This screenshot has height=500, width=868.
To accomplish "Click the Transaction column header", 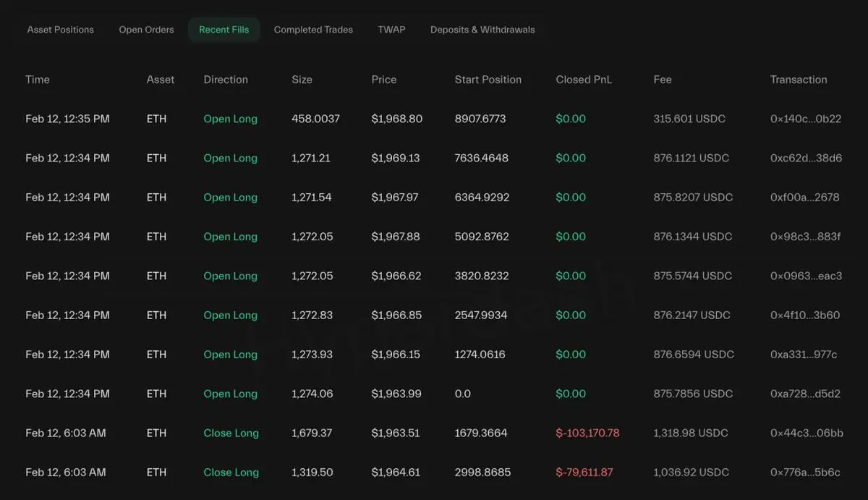I will [x=799, y=80].
